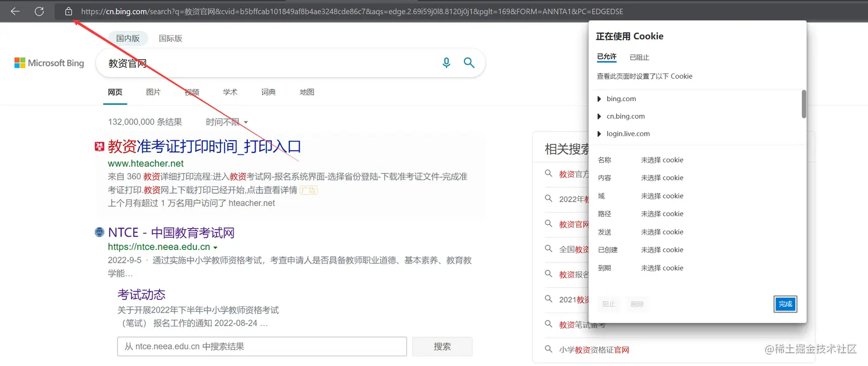The image size is (868, 366).
Task: Switch to the 已阻止 tab in the Cookie panel
Action: 639,57
